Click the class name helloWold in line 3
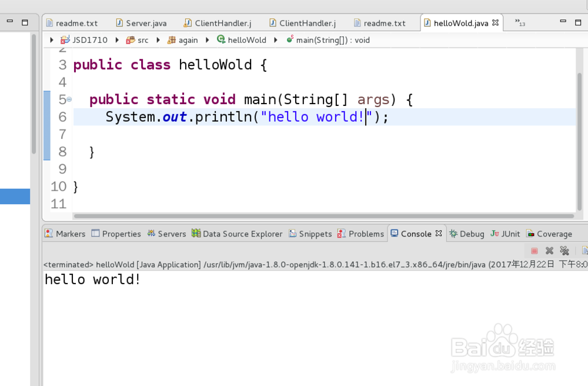This screenshot has height=386, width=588. (x=215, y=65)
